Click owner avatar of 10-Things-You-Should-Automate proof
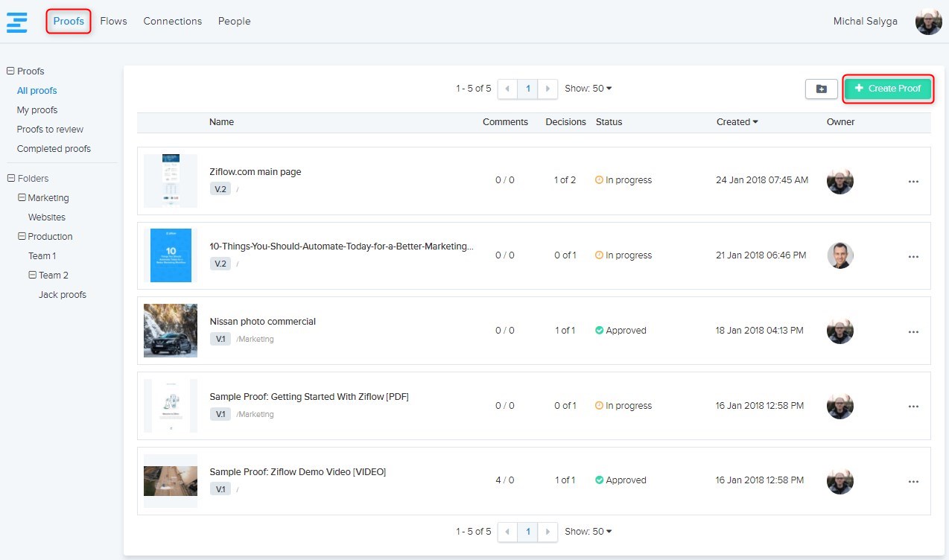949x560 pixels. (839, 255)
